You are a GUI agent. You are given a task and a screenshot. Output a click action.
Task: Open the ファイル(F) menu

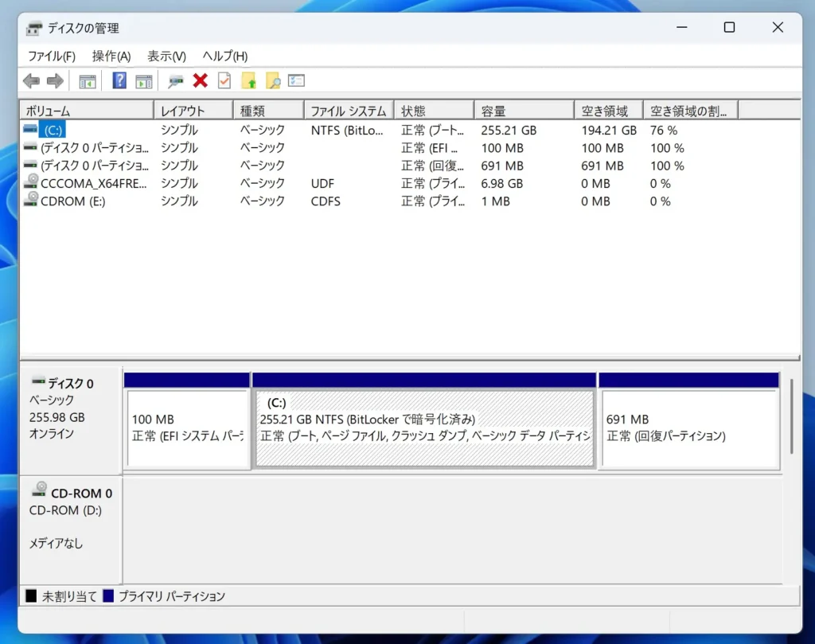click(x=52, y=57)
